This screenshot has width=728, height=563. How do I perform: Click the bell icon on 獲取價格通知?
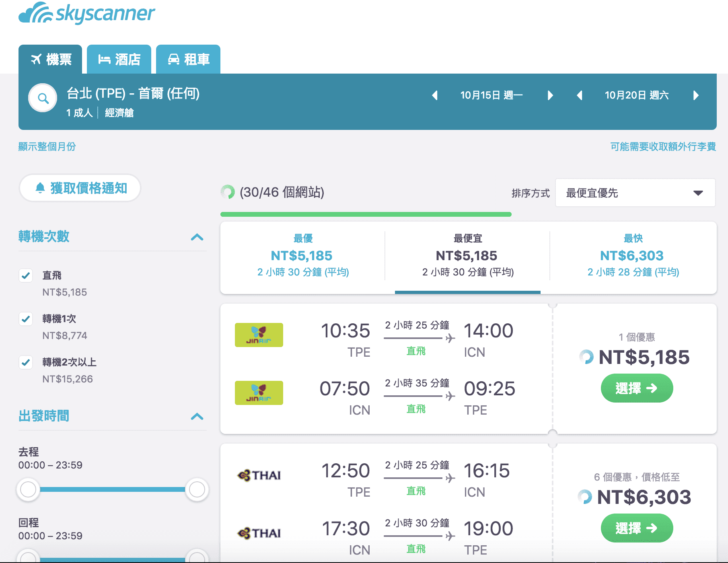[x=40, y=187]
